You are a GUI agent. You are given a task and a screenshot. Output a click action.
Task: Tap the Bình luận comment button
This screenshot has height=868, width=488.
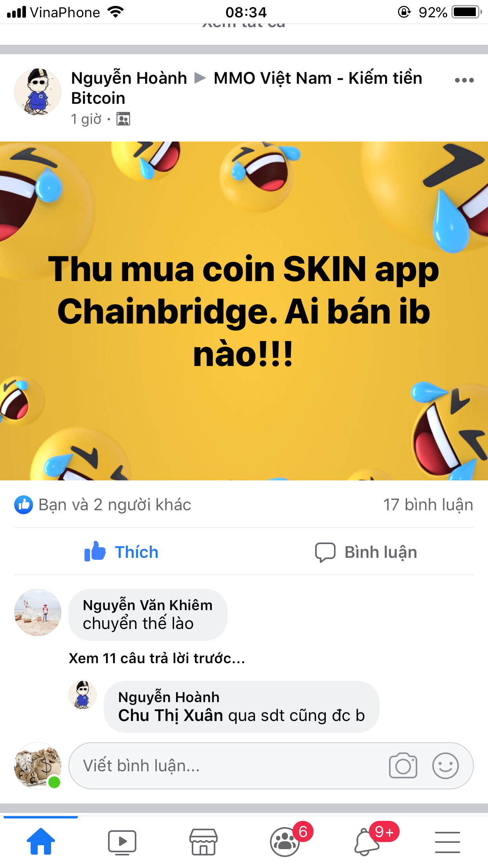(366, 552)
